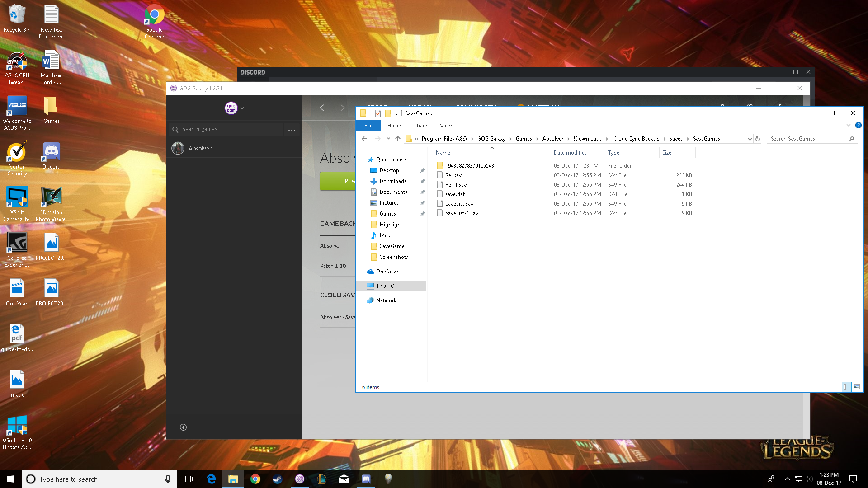The height and width of the screenshot is (488, 868).
Task: Select This PC in navigation pane
Action: pyautogui.click(x=392, y=286)
